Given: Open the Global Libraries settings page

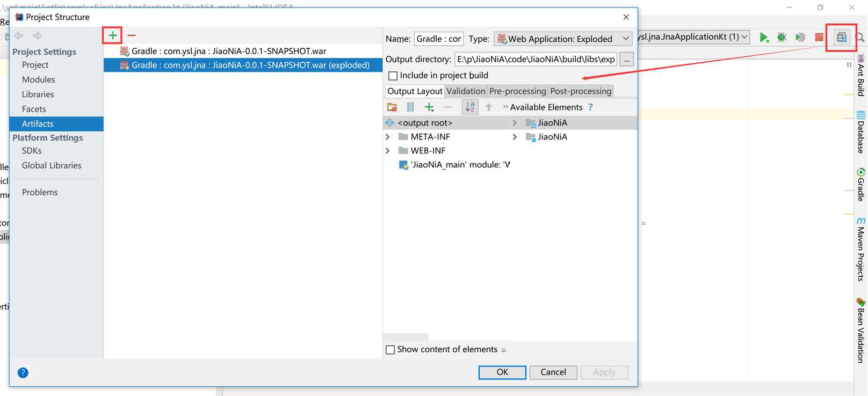Looking at the screenshot, I should (x=52, y=166).
